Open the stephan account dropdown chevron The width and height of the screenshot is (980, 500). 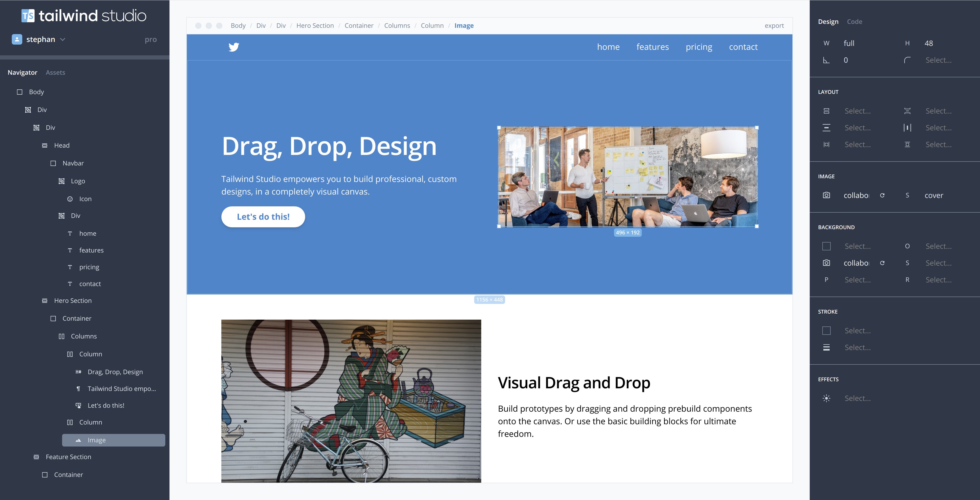pyautogui.click(x=63, y=39)
